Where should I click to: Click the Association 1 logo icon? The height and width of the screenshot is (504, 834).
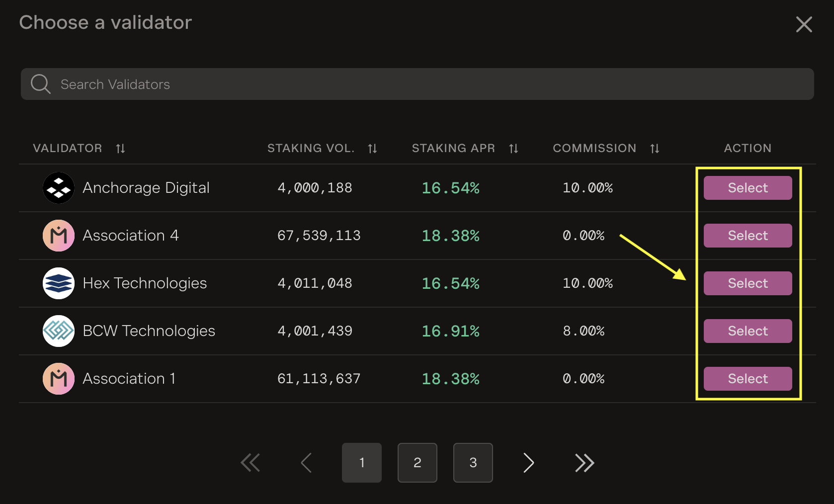pyautogui.click(x=59, y=379)
